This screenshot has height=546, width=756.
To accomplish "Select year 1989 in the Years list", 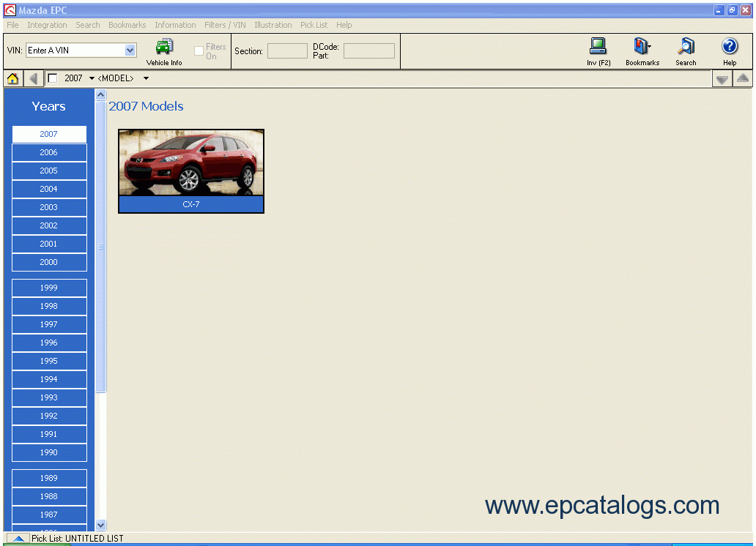I will coord(49,478).
